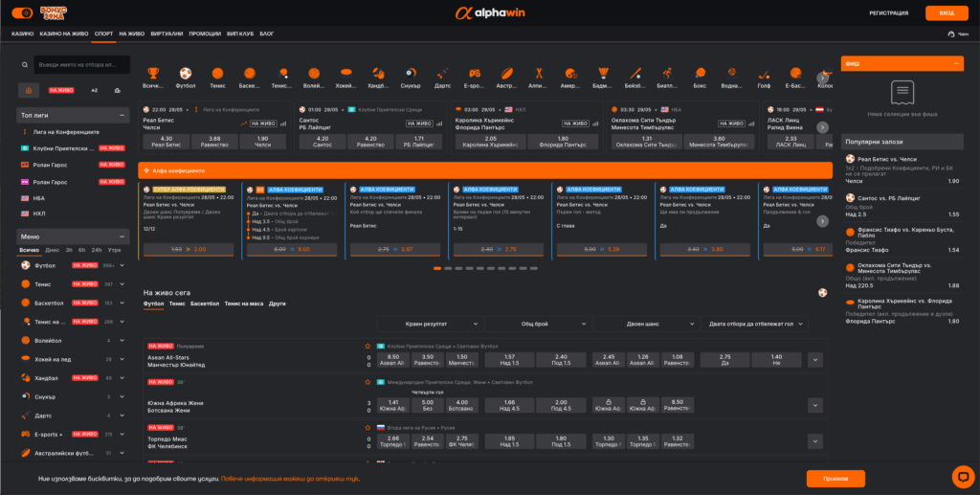This screenshot has width=980, height=495.
Task: Open the Краен резултат market dropdown
Action: click(x=429, y=325)
